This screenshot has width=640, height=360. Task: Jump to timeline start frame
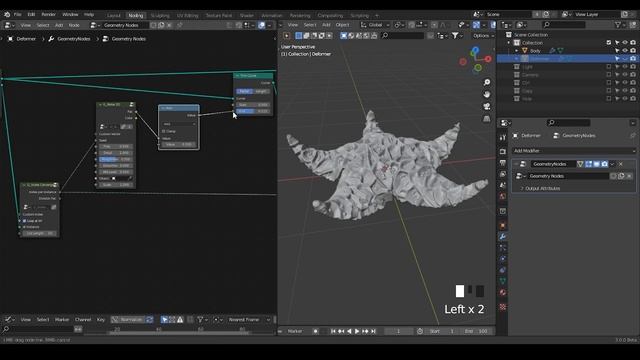[x=333, y=331]
